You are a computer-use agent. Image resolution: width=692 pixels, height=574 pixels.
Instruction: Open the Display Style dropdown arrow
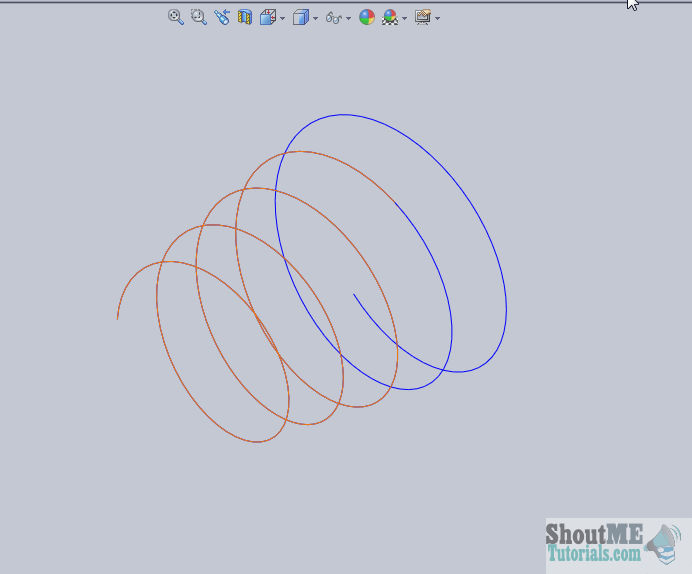(315, 19)
